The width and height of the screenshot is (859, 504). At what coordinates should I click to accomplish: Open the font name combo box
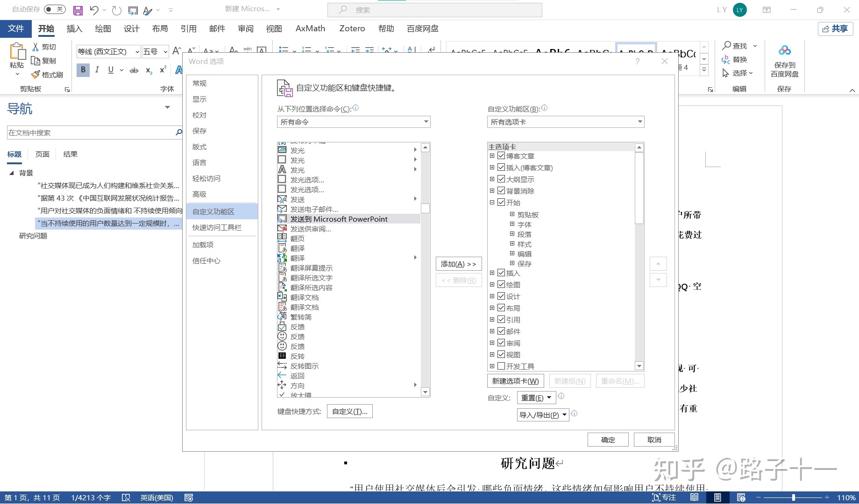click(108, 52)
